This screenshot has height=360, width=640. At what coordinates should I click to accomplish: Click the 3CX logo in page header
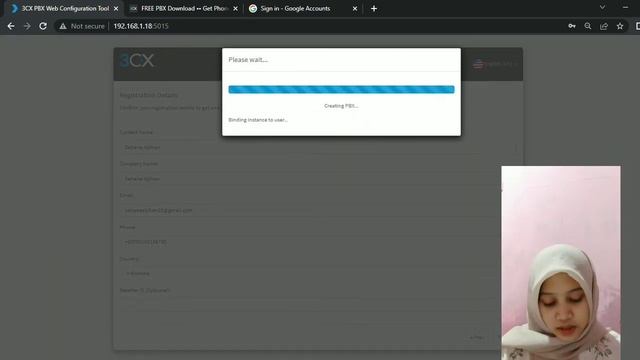[137, 61]
